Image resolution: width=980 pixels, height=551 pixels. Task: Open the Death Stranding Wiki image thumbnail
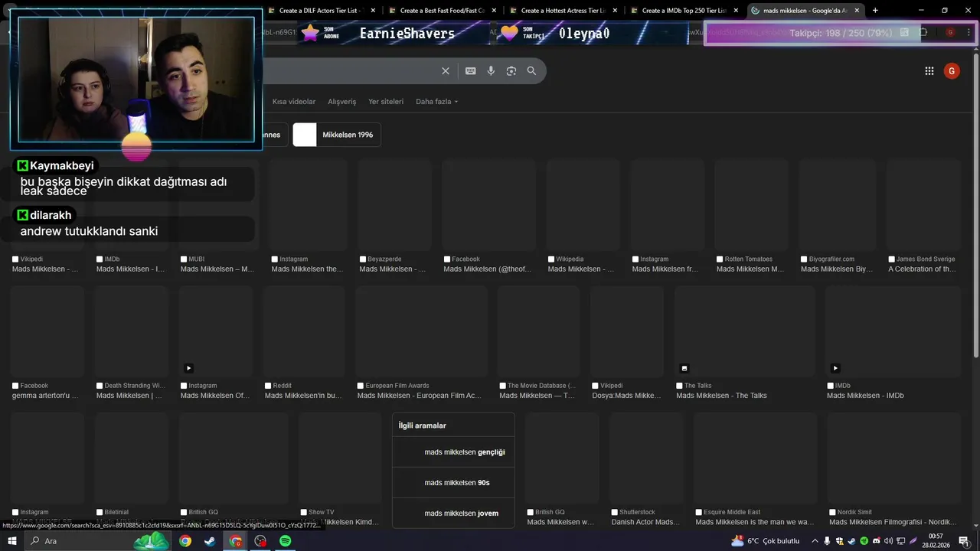pos(131,331)
